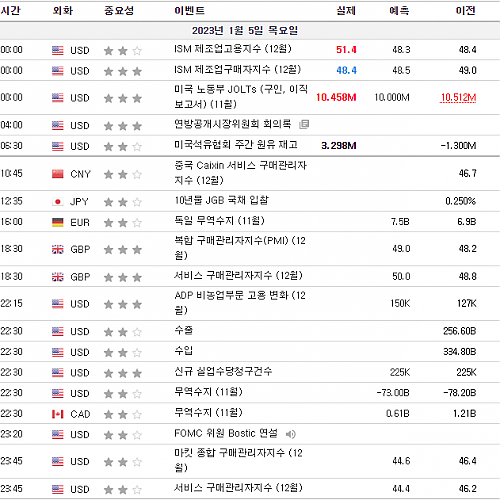Open 독일 무역수지 (11월) event

click(x=219, y=221)
